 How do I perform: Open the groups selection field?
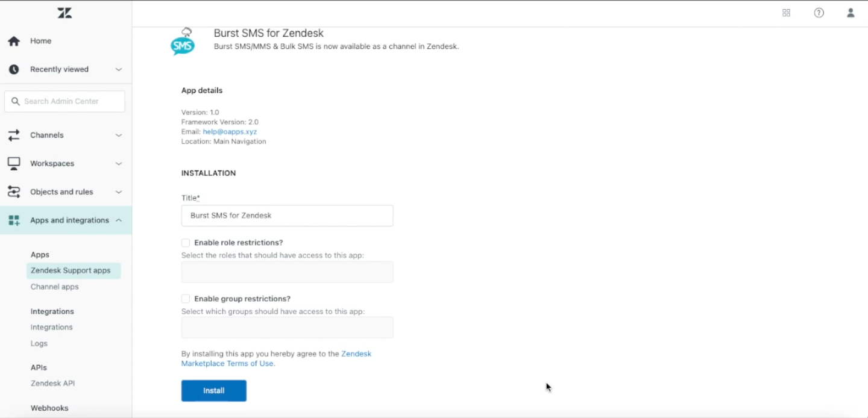(287, 328)
